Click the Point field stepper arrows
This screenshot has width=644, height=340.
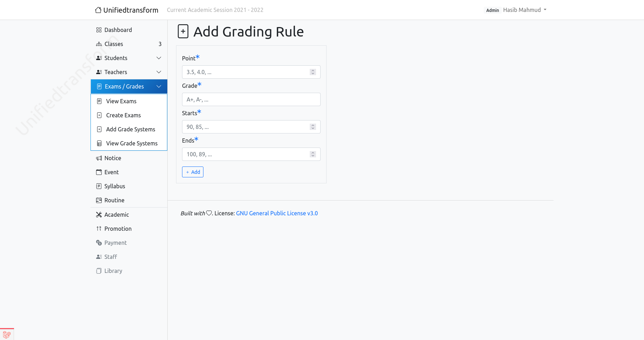pos(313,72)
